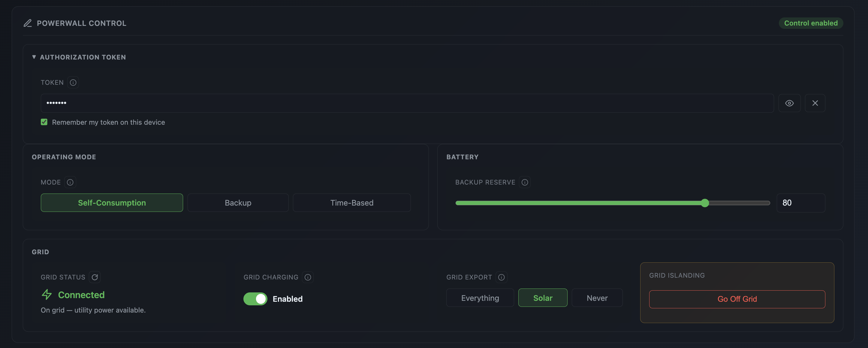Toggle Remember my token checkbox

[44, 122]
